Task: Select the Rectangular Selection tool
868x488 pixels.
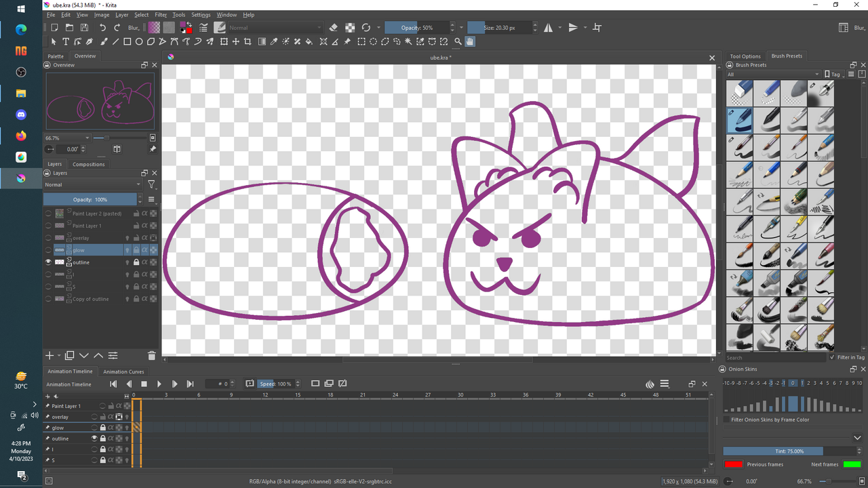Action: 361,41
